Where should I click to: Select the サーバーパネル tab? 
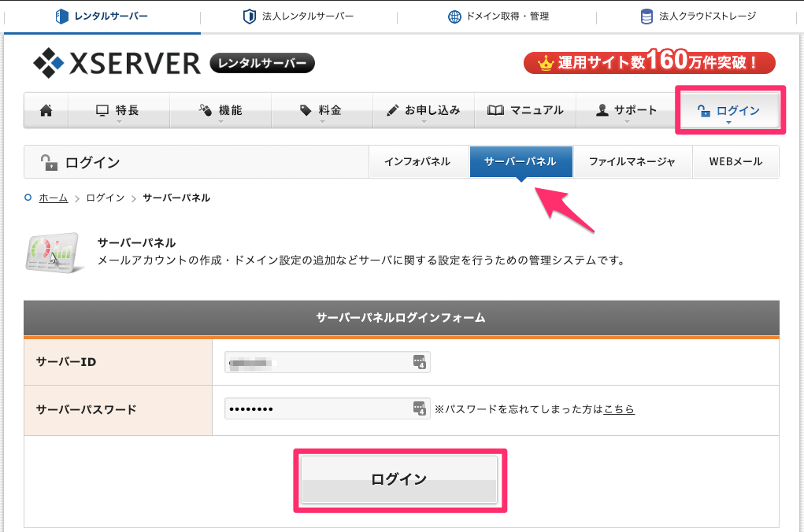[521, 161]
